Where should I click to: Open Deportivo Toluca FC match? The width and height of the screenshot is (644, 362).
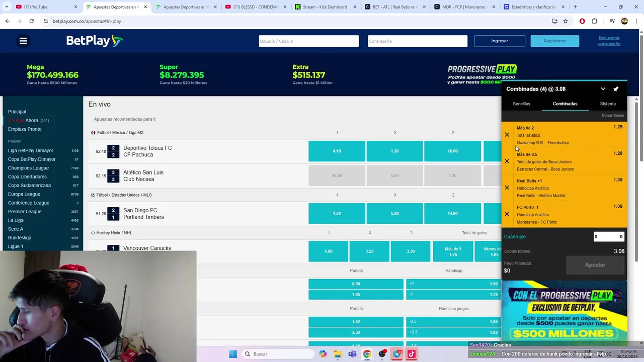[147, 148]
